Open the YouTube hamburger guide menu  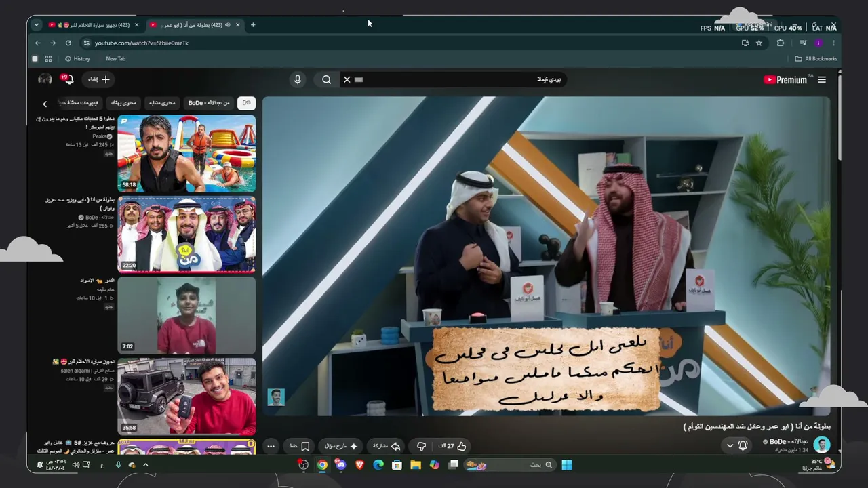coord(822,79)
